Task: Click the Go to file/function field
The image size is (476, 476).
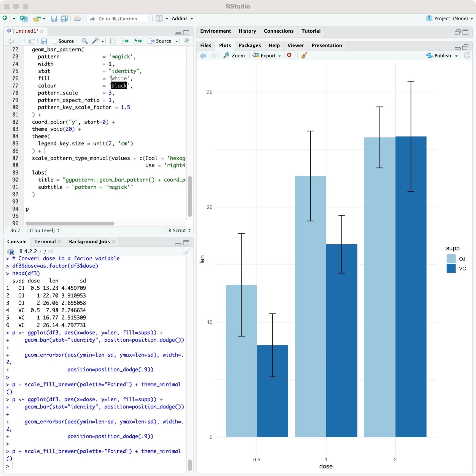Action: pyautogui.click(x=118, y=19)
